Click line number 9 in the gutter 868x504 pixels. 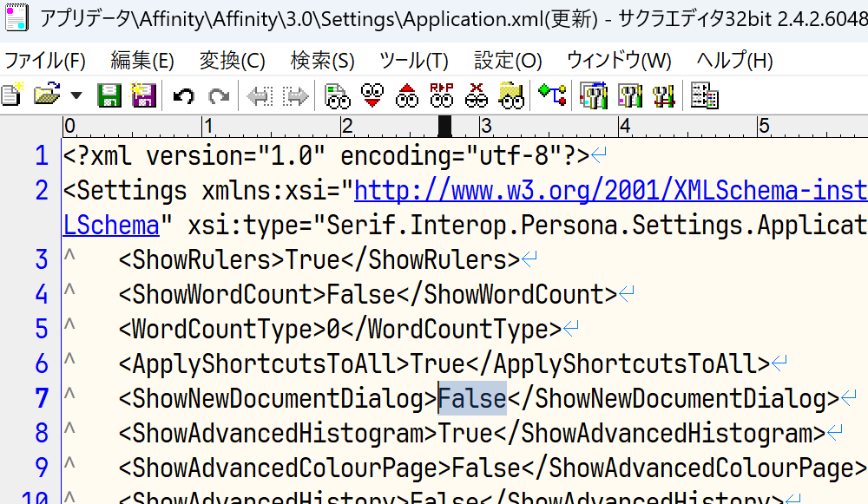click(x=42, y=468)
